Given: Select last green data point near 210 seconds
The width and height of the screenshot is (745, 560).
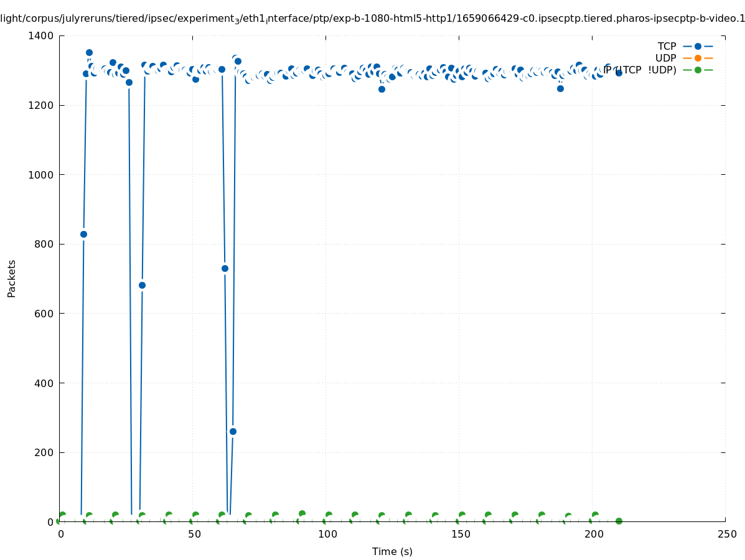Looking at the screenshot, I should [x=619, y=521].
